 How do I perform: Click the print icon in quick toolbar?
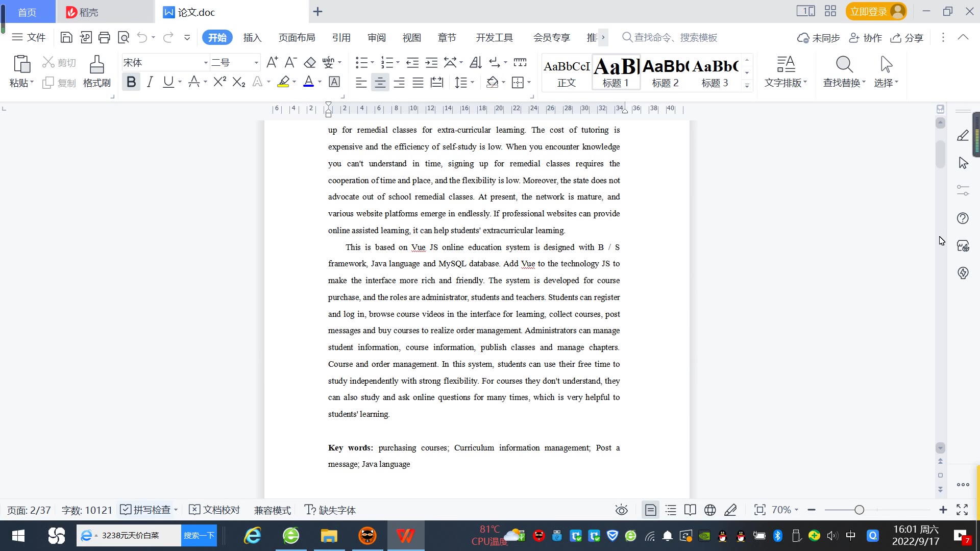[x=105, y=37]
